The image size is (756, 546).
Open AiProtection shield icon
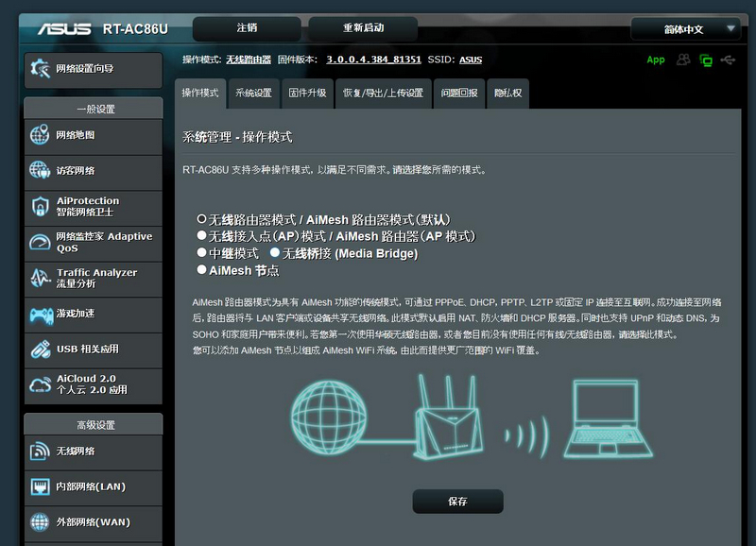(40, 206)
